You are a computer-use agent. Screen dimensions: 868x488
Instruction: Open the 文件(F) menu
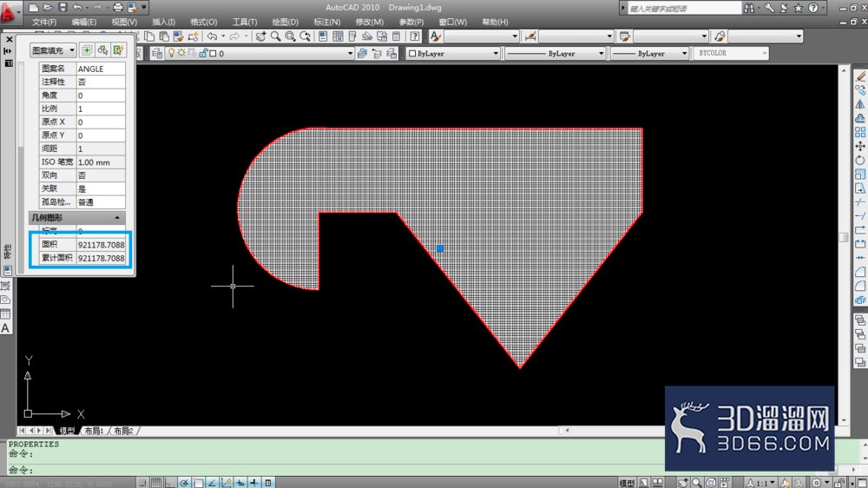pos(43,23)
